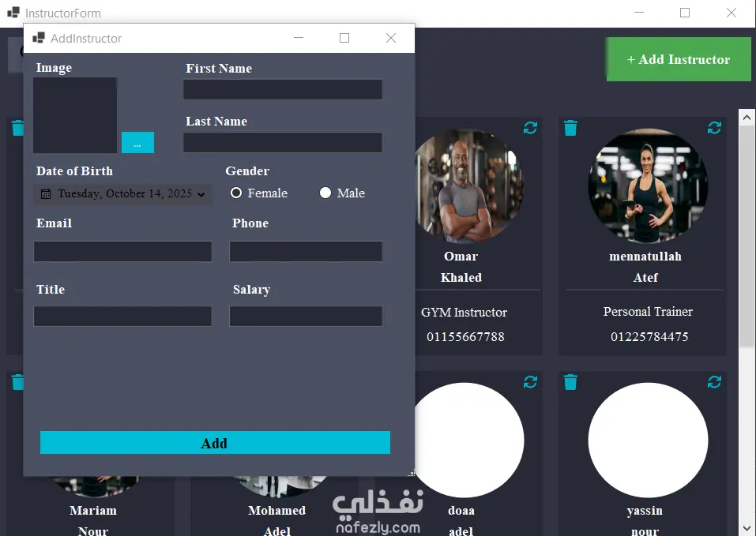756x536 pixels.
Task: Click the vertical scrollbar thumb
Action: click(747, 235)
